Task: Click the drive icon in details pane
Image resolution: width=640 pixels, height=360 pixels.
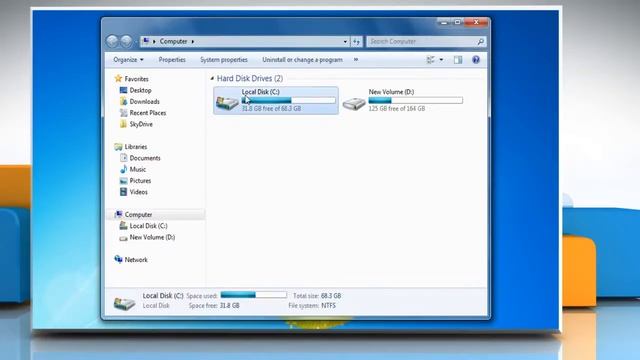Action: coord(124,303)
